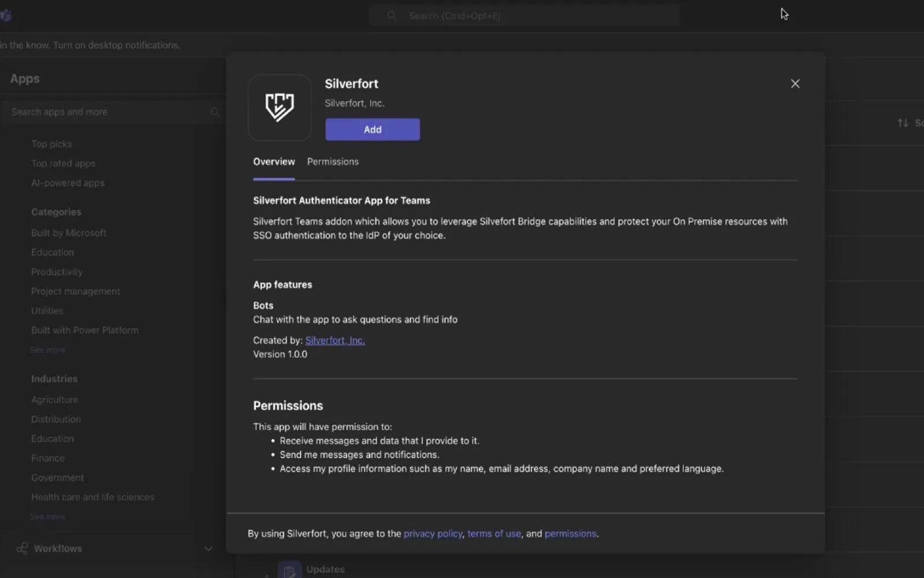Click the Microsoft Teams logo icon
The height and width of the screenshot is (578, 924).
tap(6, 16)
